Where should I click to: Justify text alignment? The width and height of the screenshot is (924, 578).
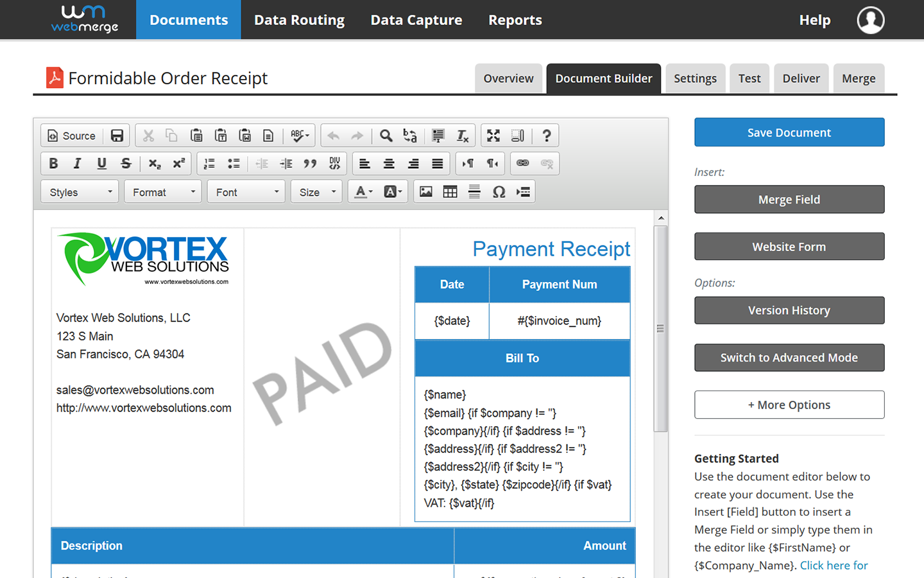tap(438, 164)
